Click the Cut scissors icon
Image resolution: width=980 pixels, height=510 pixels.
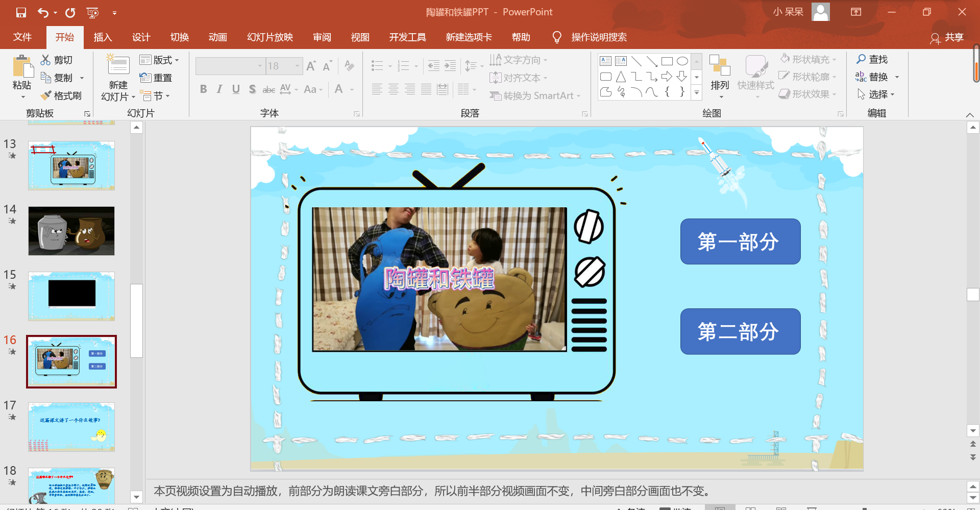click(45, 60)
